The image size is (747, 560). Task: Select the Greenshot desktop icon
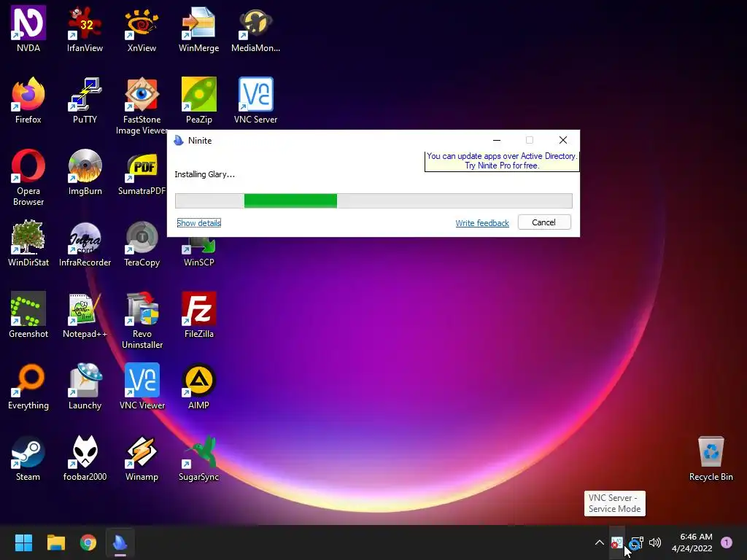point(28,314)
